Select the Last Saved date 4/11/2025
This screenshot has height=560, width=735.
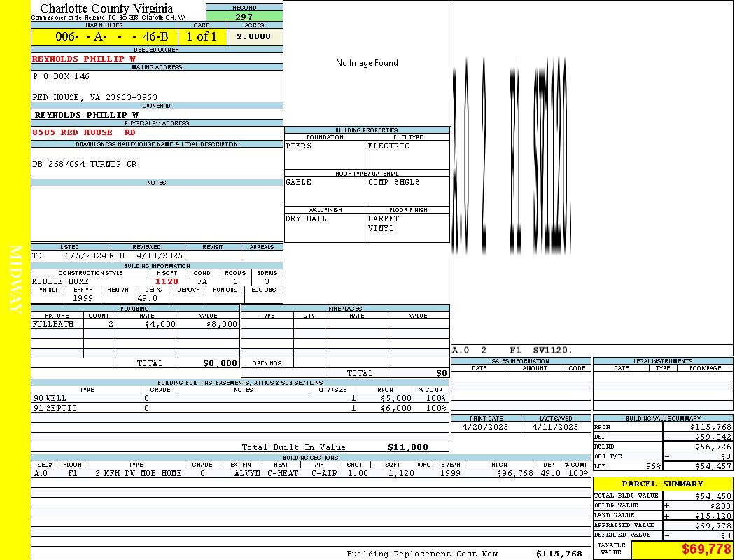pyautogui.click(x=555, y=427)
